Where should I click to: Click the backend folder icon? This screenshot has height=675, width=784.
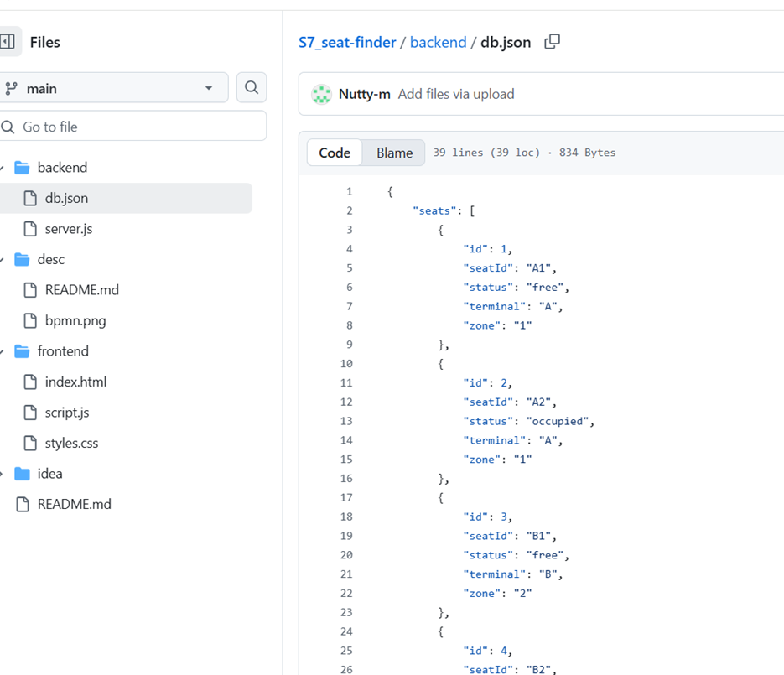[x=23, y=168]
